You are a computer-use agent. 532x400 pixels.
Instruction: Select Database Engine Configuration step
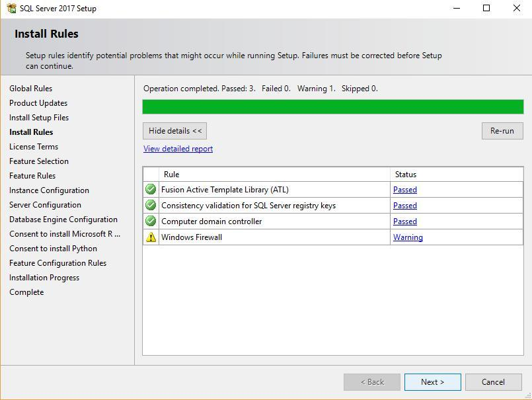coord(63,220)
